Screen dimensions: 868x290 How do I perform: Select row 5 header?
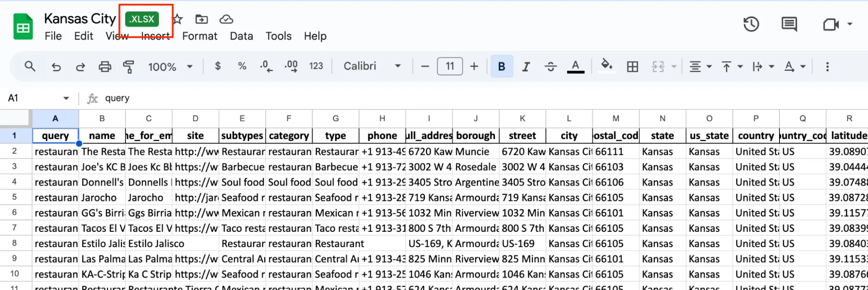[x=14, y=198]
